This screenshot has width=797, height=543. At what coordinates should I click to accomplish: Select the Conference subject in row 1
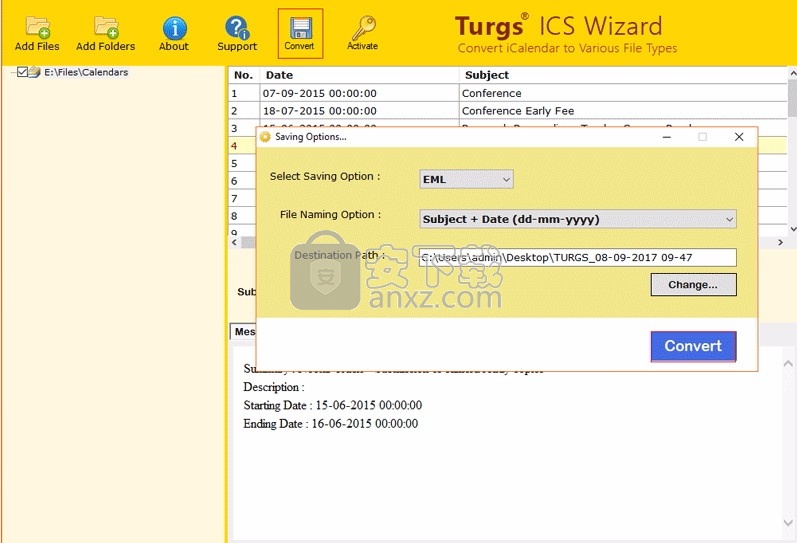[x=623, y=93]
